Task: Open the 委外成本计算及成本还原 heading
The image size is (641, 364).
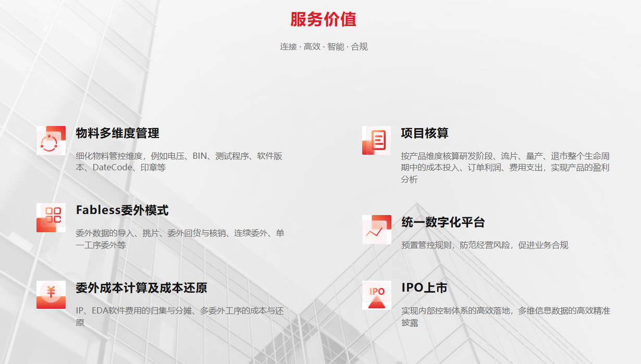Action: tap(141, 288)
